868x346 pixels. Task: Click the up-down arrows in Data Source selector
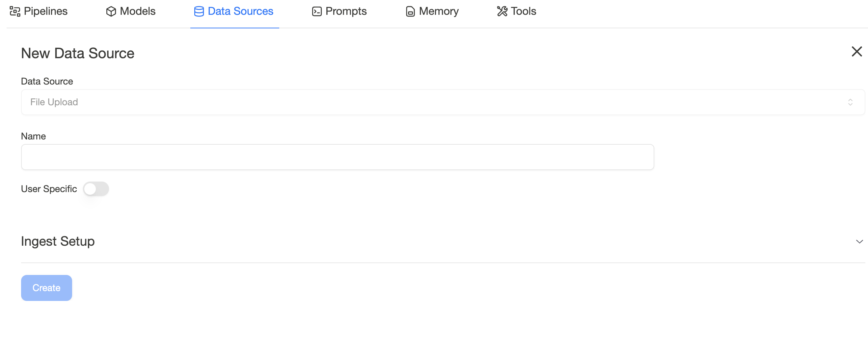(850, 102)
